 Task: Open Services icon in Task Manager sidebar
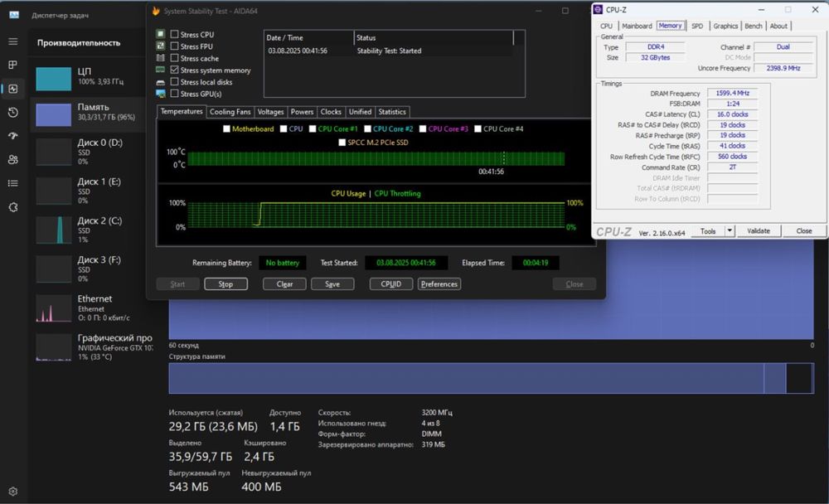[x=13, y=206]
